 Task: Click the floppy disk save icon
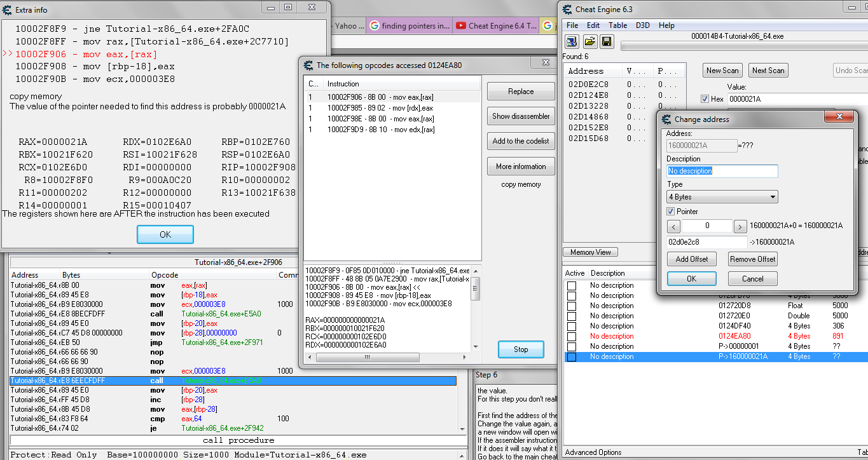click(606, 42)
